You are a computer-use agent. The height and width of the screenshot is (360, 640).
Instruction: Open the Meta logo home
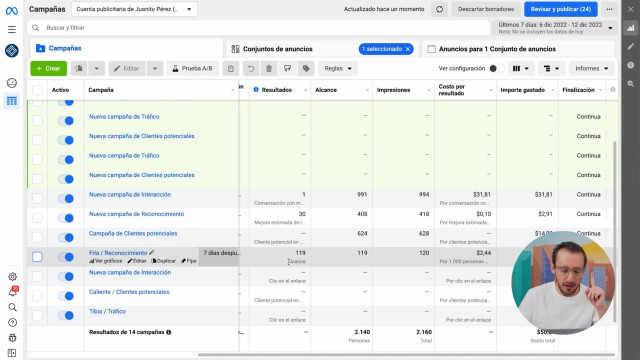pyautogui.click(x=11, y=11)
